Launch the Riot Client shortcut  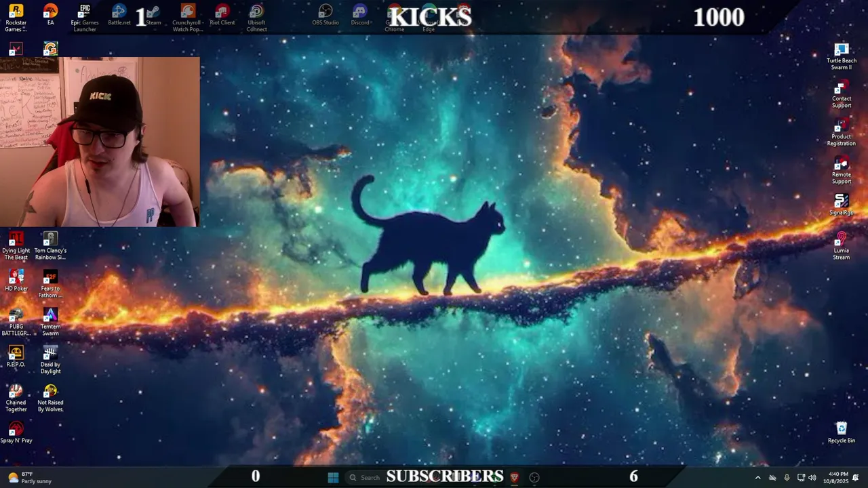point(222,15)
